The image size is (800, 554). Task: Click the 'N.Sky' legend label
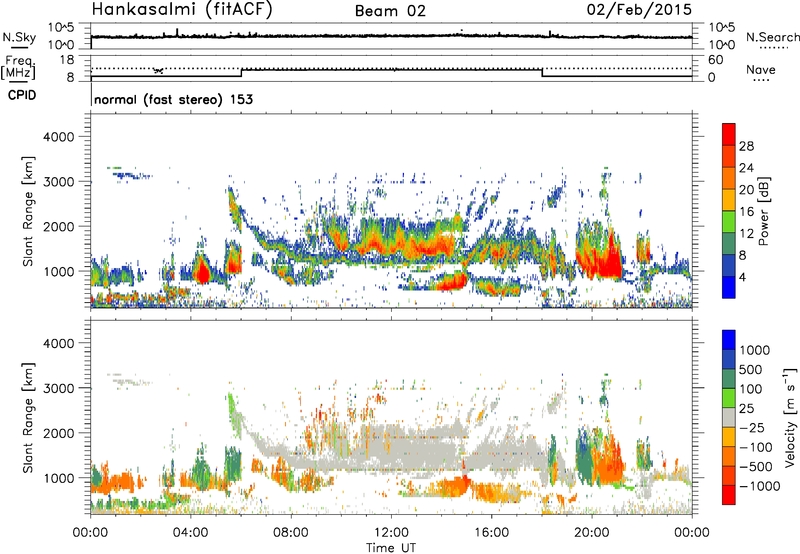19,37
